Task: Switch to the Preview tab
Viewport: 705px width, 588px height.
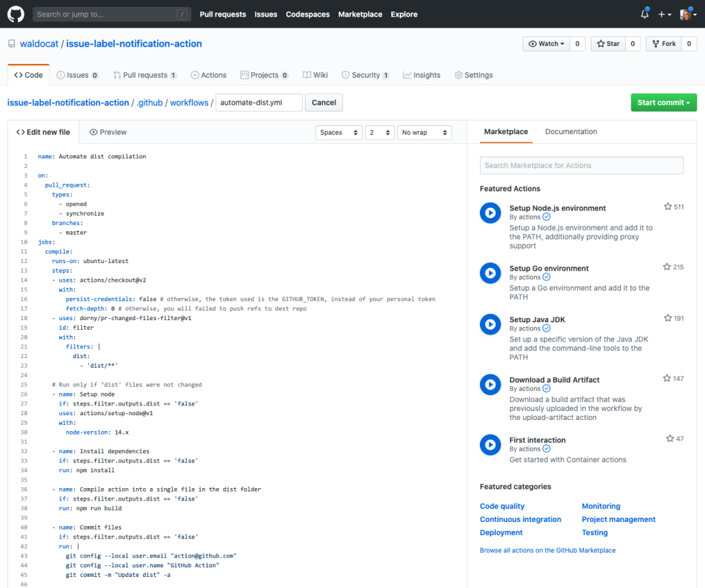Action: [x=107, y=132]
